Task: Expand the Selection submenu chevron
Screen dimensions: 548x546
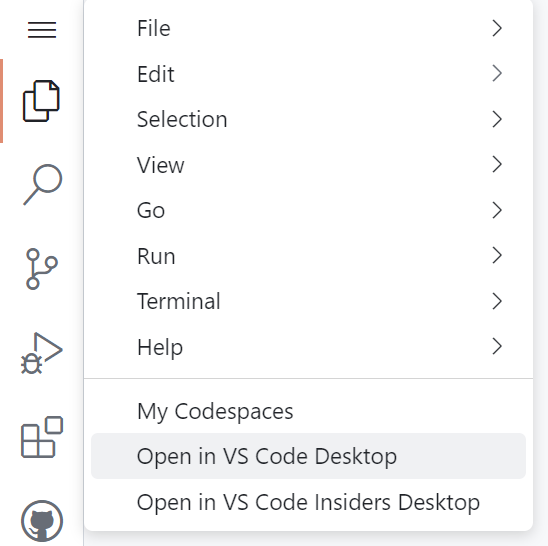Action: (x=497, y=119)
